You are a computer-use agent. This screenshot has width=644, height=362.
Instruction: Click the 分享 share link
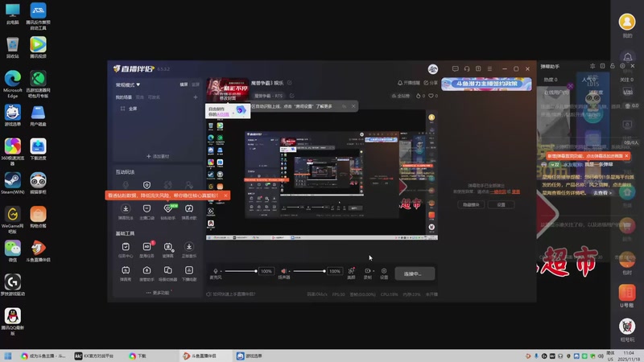431,83
